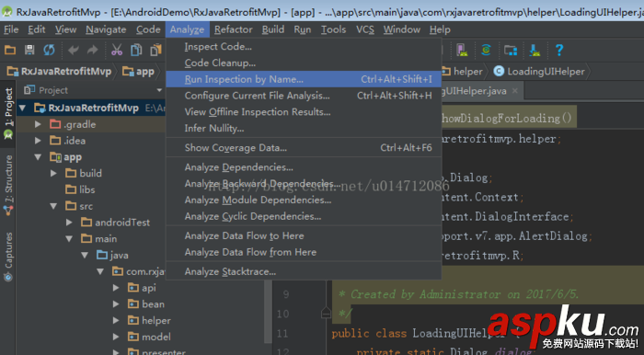
Task: Click the Paste clipboard icon
Action: [155, 50]
